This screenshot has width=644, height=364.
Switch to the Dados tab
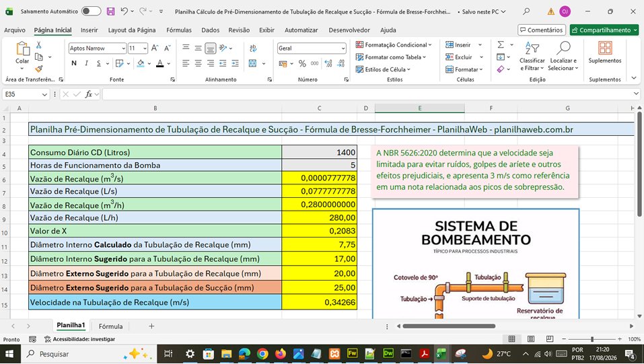[x=210, y=30]
